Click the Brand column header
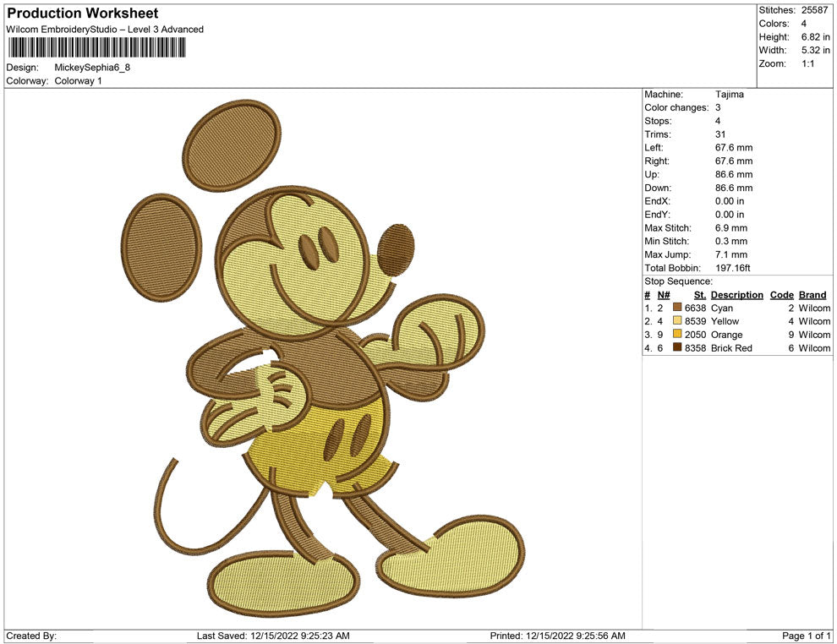The height and width of the screenshot is (644, 837). (812, 295)
